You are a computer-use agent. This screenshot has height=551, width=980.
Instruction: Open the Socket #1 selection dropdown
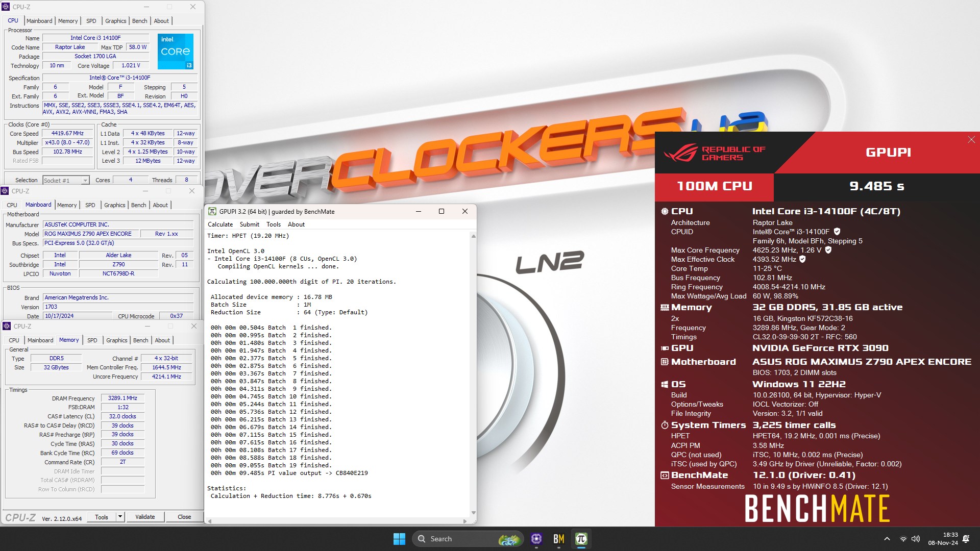(66, 180)
